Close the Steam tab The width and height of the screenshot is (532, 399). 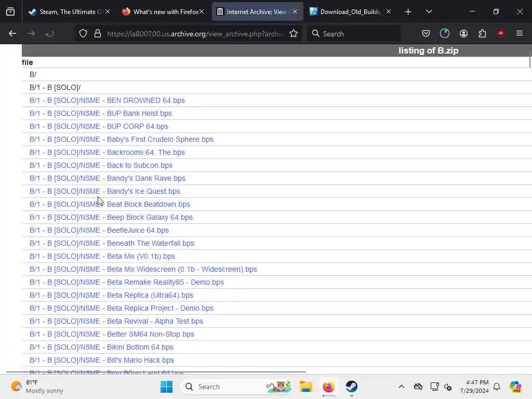[x=108, y=12]
